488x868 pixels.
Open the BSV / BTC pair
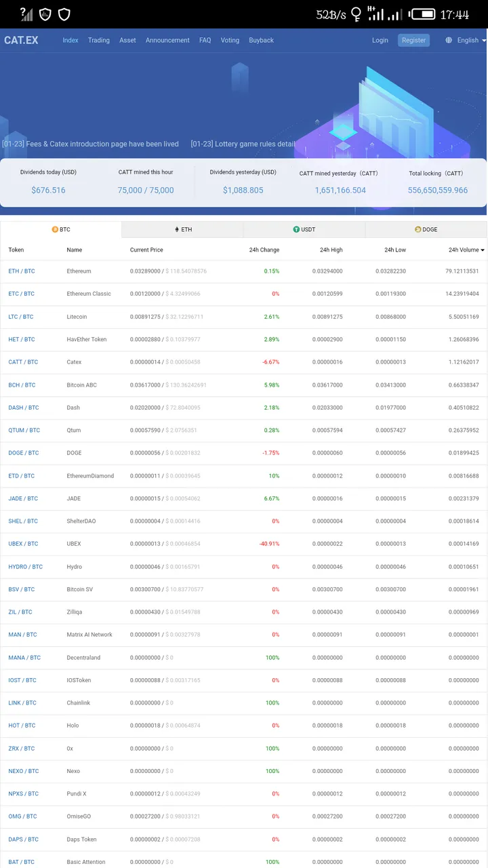22,589
